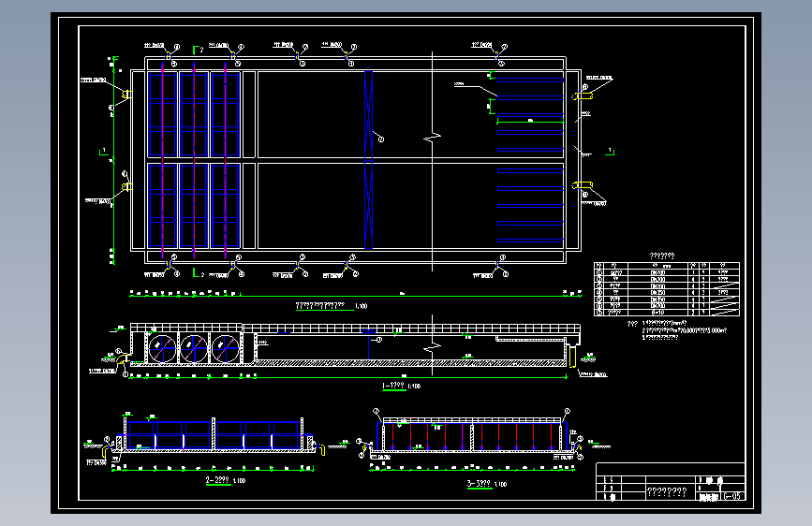Image resolution: width=812 pixels, height=526 pixels.
Task: Click callout bubble 7 in the plan view
Action: 381,139
